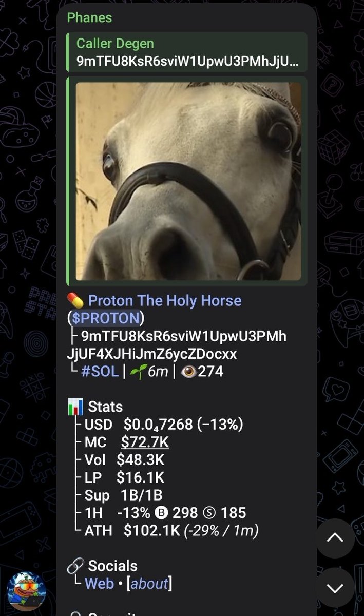The image size is (364, 616).
Task: Tap the down chevron scroll button
Action: coord(335,588)
